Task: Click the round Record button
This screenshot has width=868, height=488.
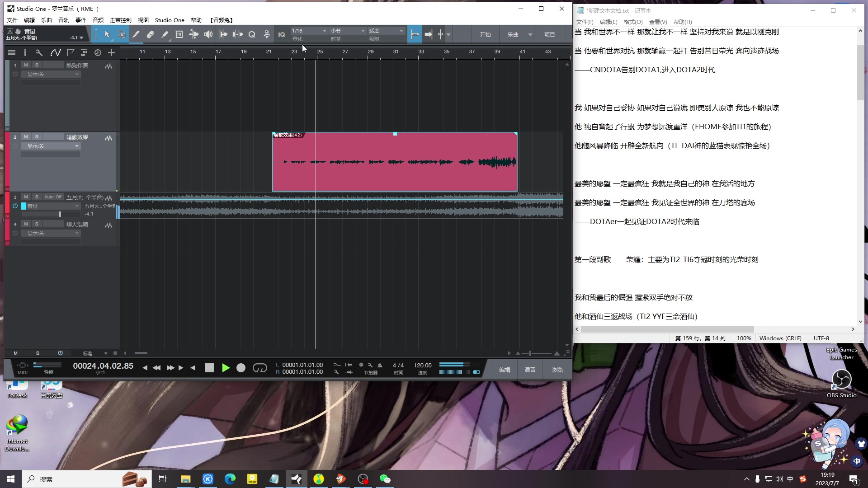Action: click(241, 368)
